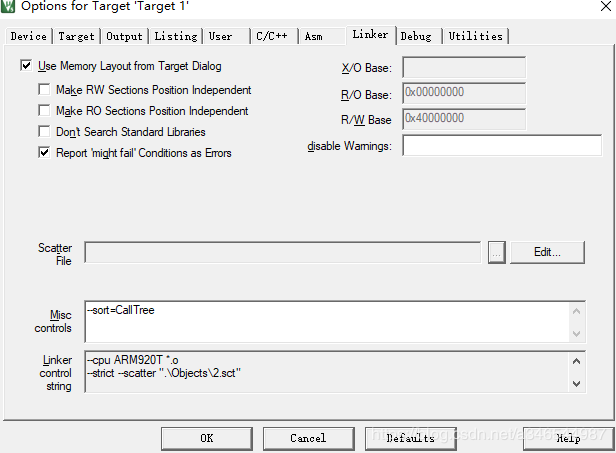Click the Keil uVision icon in title bar
The image size is (616, 453).
coord(7,6)
